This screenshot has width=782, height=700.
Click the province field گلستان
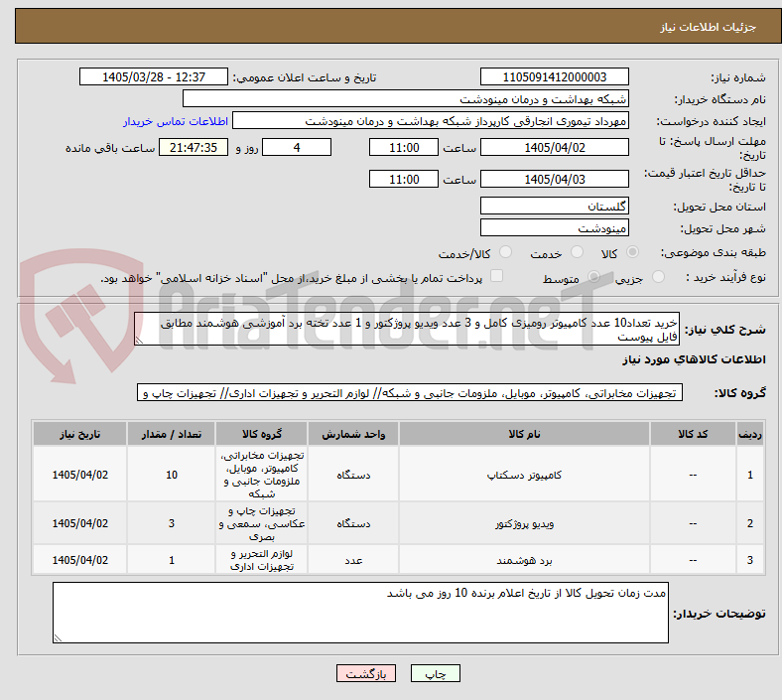[x=554, y=207]
